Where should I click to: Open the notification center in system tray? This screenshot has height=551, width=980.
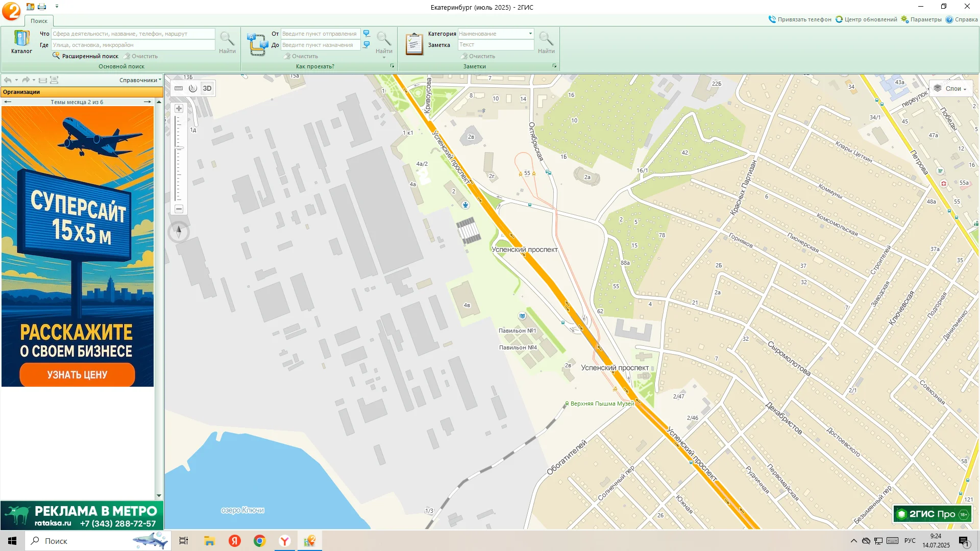click(x=964, y=541)
